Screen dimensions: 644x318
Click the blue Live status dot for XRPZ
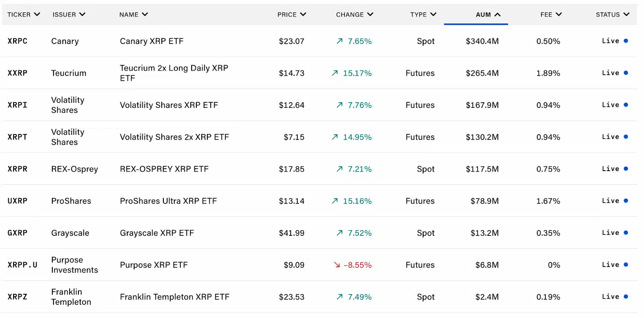tap(626, 297)
